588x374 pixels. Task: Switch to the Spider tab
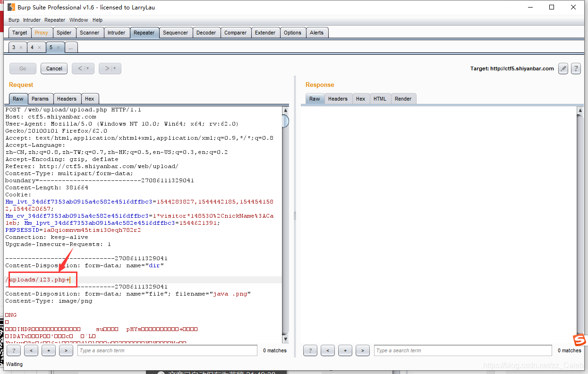click(x=64, y=33)
